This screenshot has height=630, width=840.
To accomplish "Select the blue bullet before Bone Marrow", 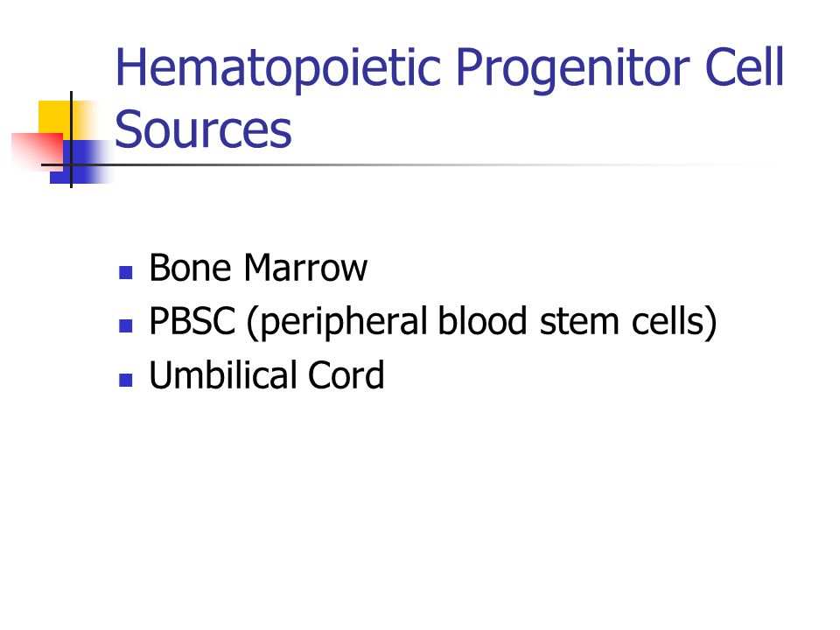I will (x=125, y=273).
